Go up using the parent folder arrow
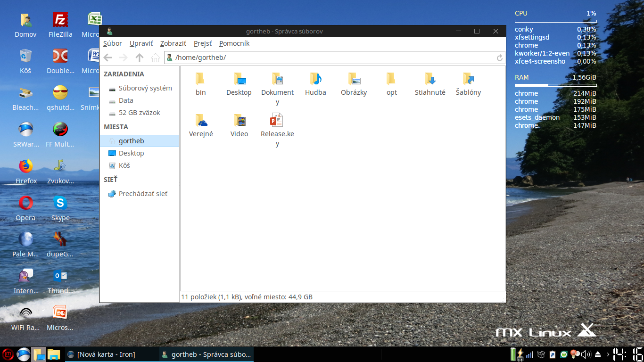644x362 pixels. [139, 58]
